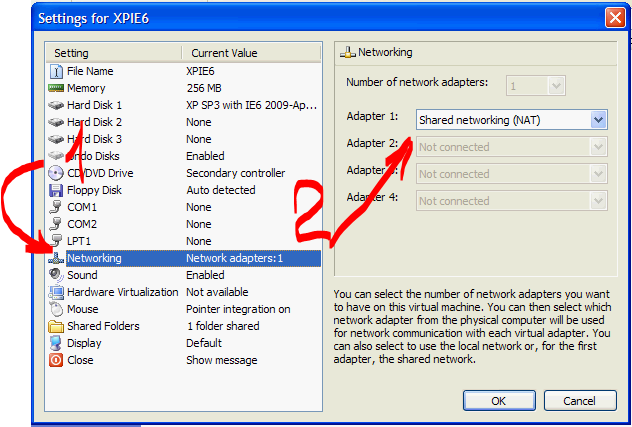The image size is (632, 427).
Task: Click the red Close setting icon
Action: coord(56,360)
